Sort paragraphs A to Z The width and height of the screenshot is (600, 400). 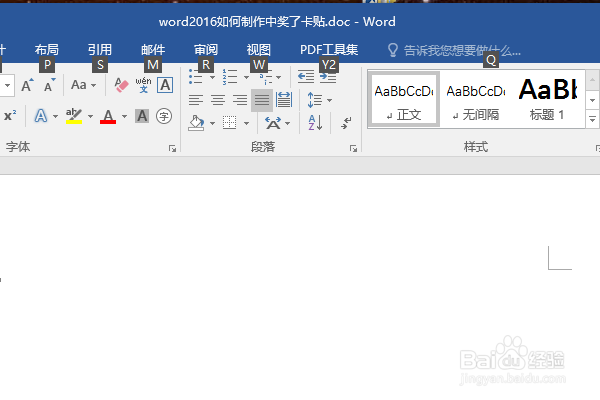(x=316, y=123)
